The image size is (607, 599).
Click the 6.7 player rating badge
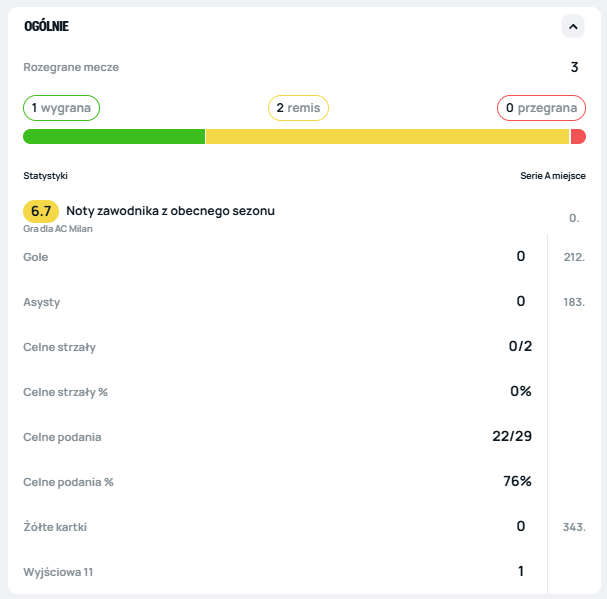click(41, 211)
